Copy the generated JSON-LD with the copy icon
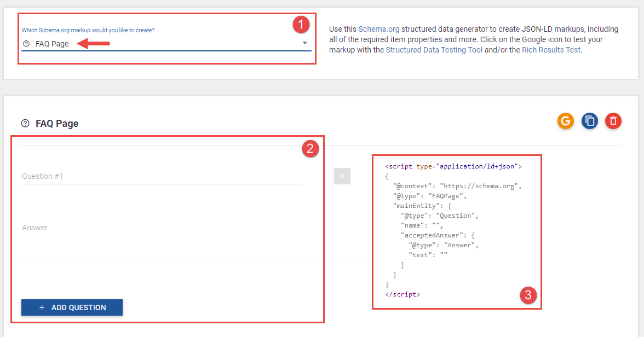This screenshot has width=644, height=337. click(589, 121)
